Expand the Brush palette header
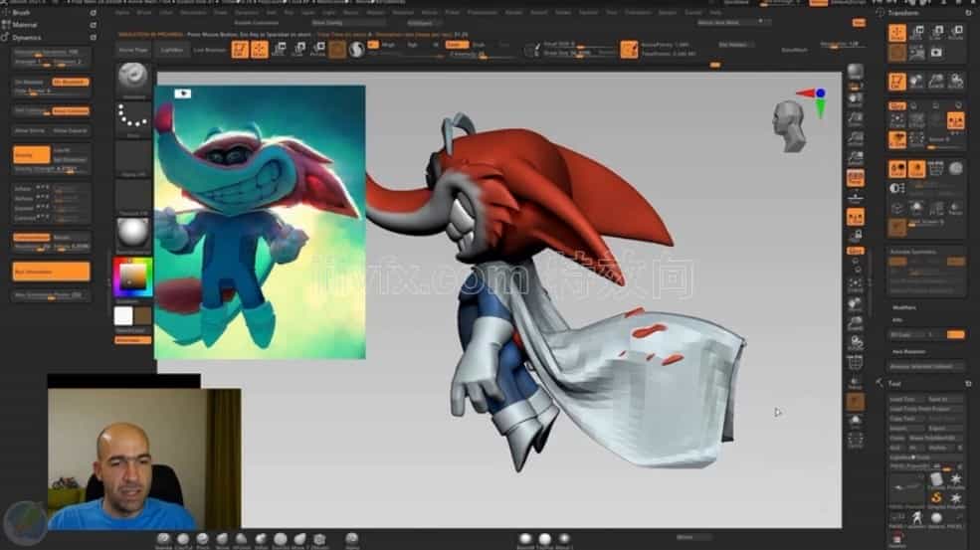The width and height of the screenshot is (980, 550). (21, 13)
